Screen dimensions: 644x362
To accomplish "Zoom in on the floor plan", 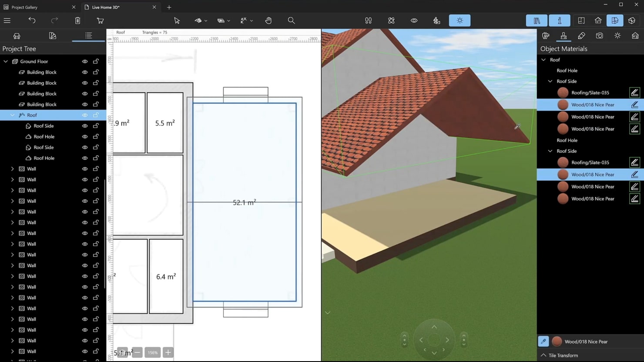I will (168, 352).
